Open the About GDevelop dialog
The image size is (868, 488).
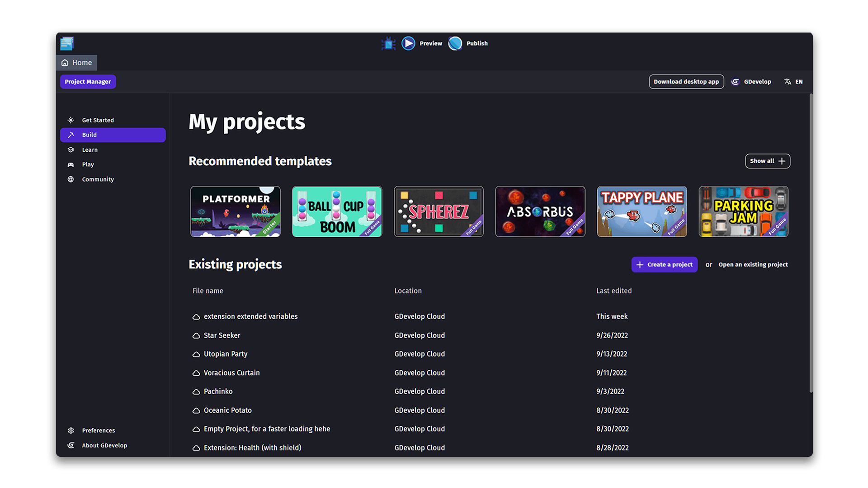104,445
